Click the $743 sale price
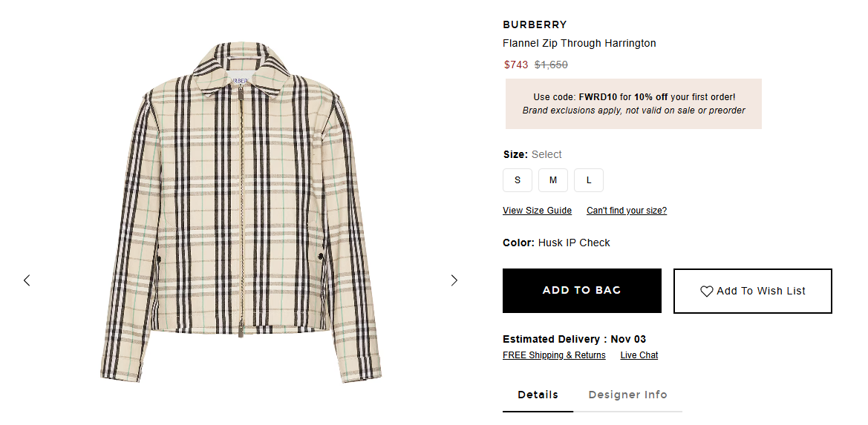The height and width of the screenshot is (425, 868). (516, 65)
